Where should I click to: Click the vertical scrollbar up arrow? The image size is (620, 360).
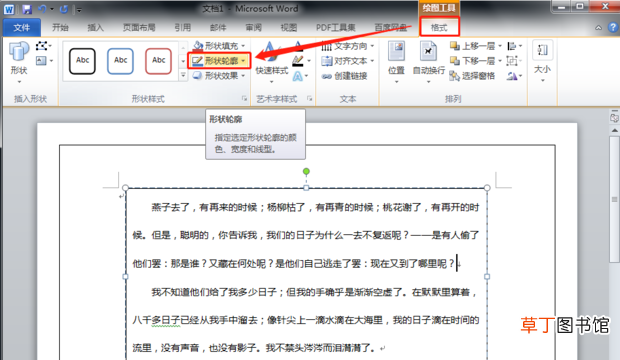click(614, 130)
